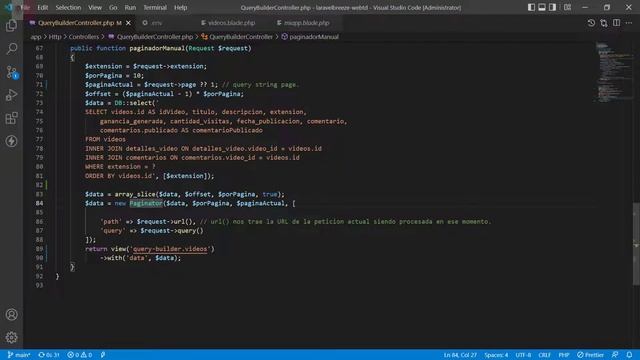Click the app breadcrumb segment
Image resolution: width=640 pixels, height=360 pixels.
36,37
